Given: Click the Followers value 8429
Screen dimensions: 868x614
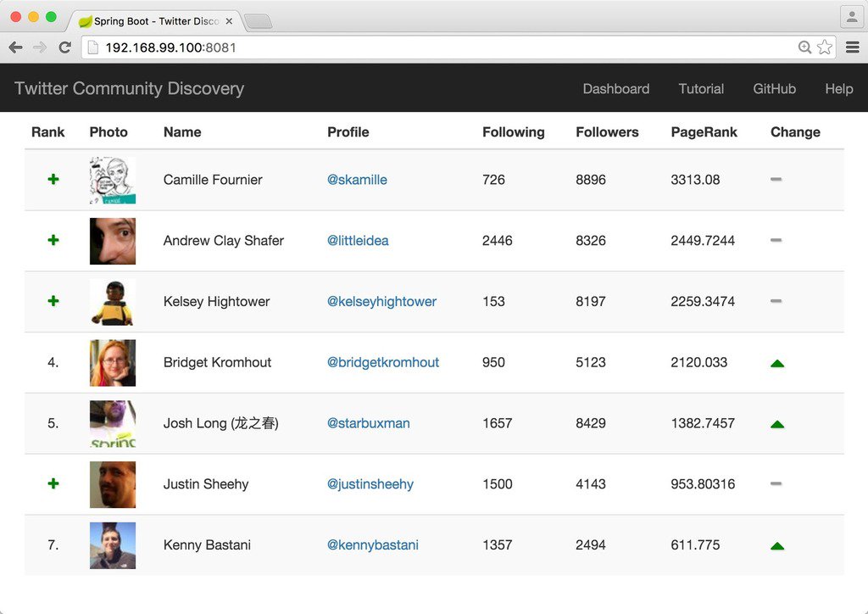Looking at the screenshot, I should coord(591,423).
